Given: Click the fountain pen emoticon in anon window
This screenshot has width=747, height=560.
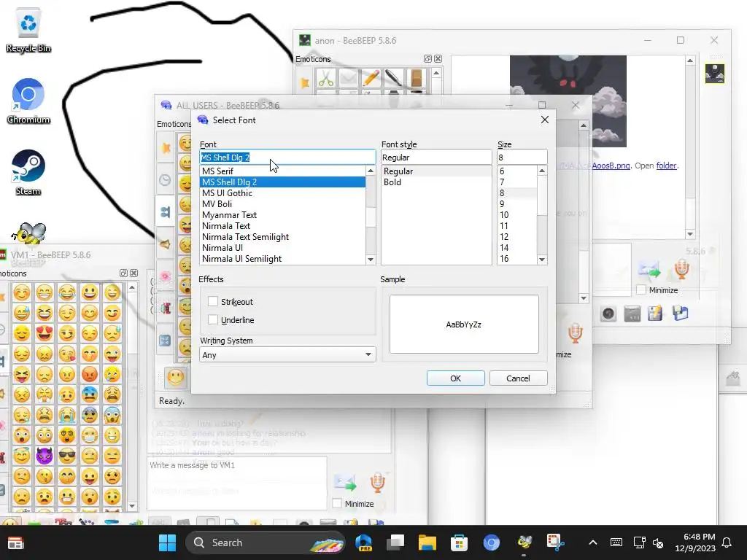Looking at the screenshot, I should click(x=393, y=78).
